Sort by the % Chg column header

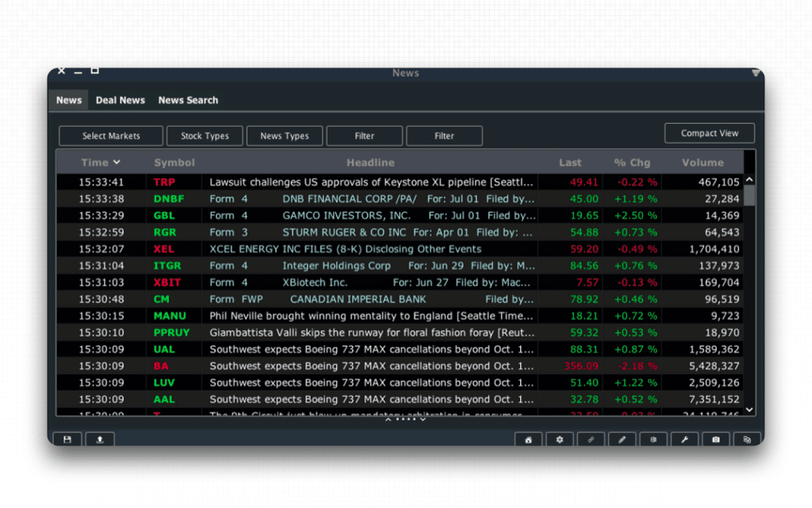coord(631,163)
